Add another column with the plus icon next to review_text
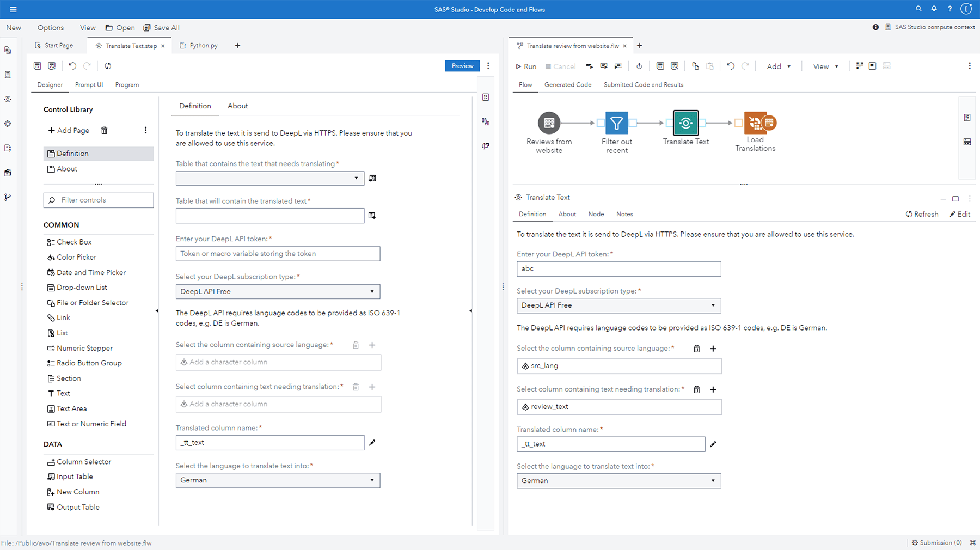980x550 pixels. [x=713, y=389]
